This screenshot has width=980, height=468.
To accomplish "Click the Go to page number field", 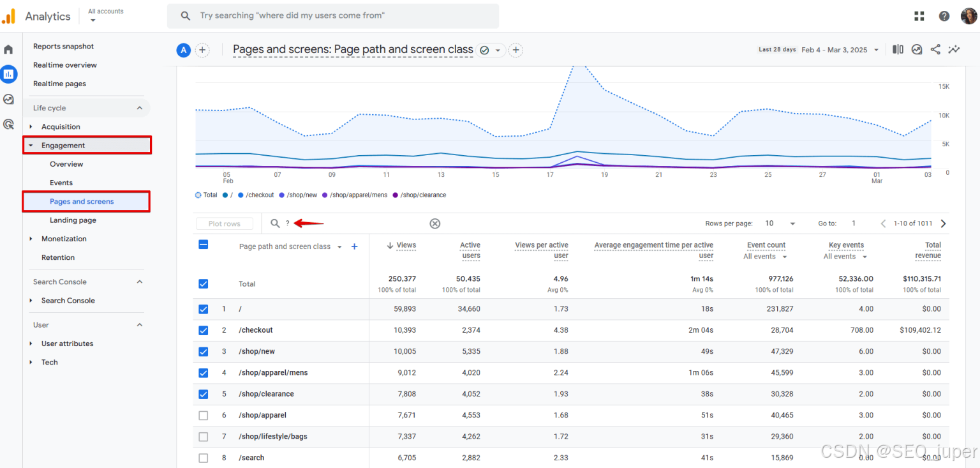I will click(854, 223).
